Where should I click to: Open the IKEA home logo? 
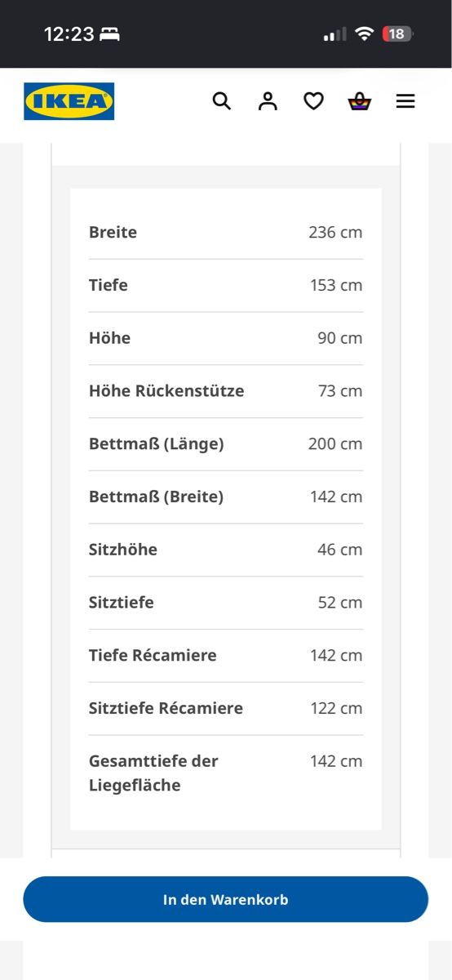[x=69, y=101]
